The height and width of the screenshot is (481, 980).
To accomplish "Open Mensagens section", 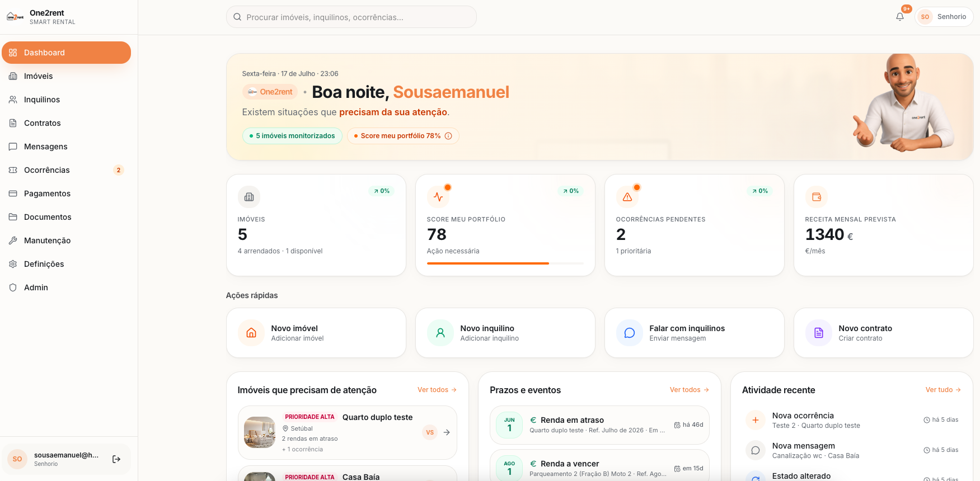I will click(66, 147).
